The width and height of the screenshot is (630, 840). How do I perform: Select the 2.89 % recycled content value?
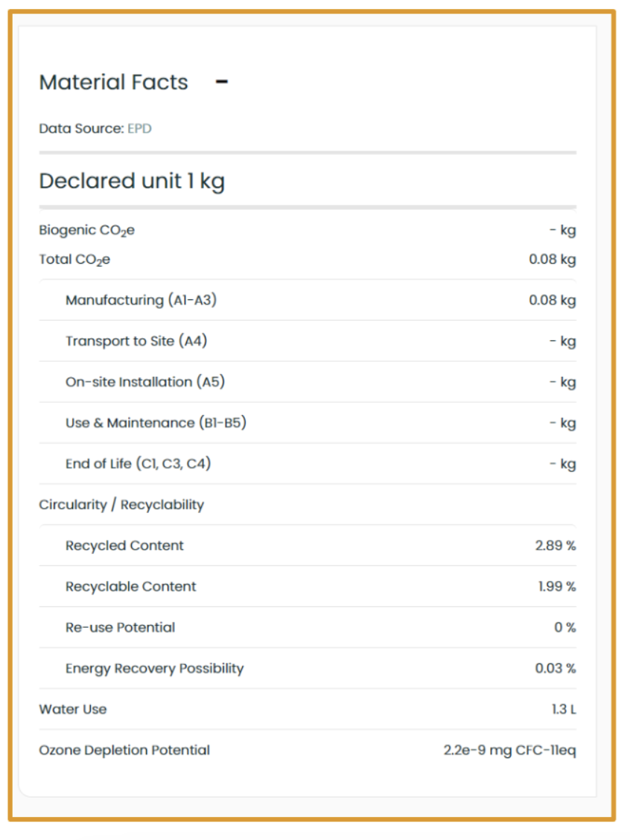tap(556, 546)
